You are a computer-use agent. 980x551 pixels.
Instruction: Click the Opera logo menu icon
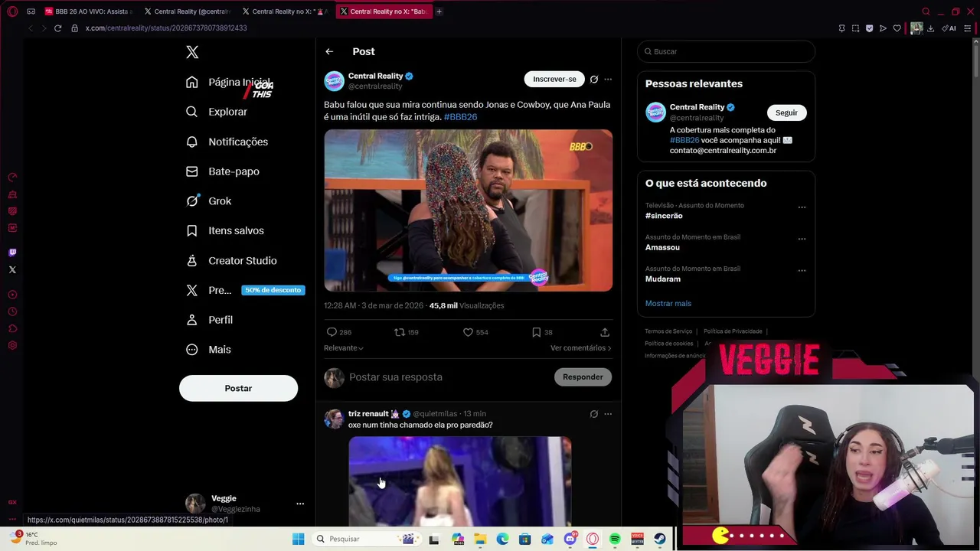click(x=12, y=11)
